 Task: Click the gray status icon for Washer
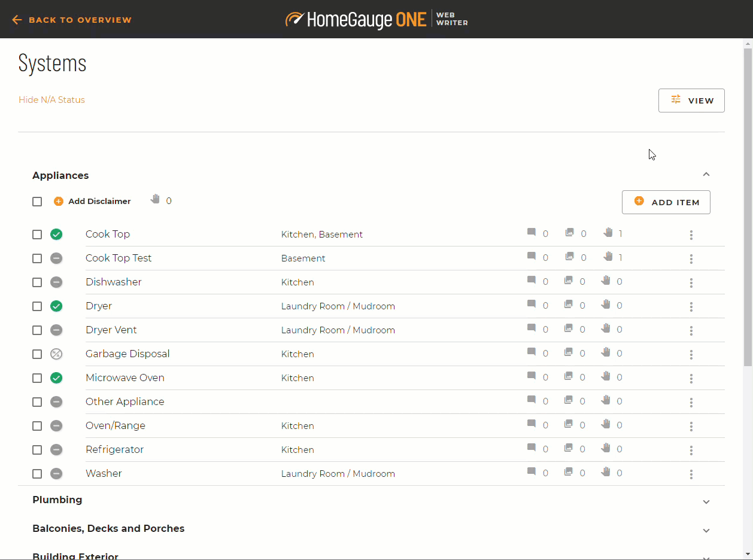56,474
